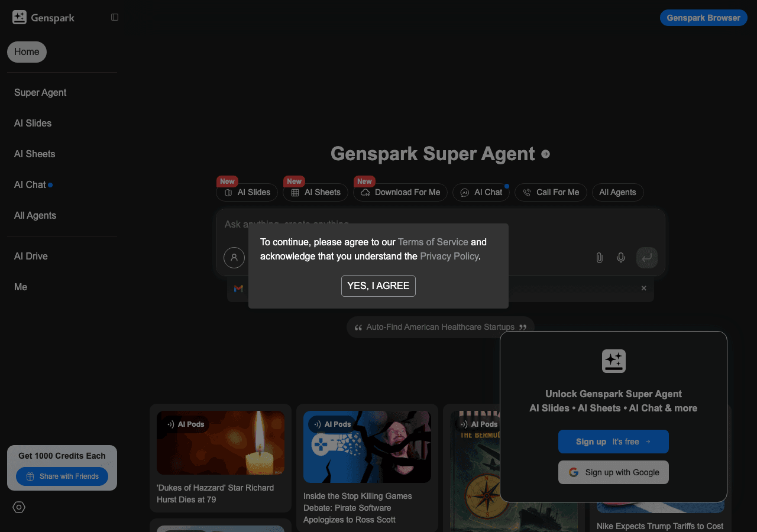Click the Unlock Genspark Super Agent heading
This screenshot has width=757, height=532.
pos(613,394)
